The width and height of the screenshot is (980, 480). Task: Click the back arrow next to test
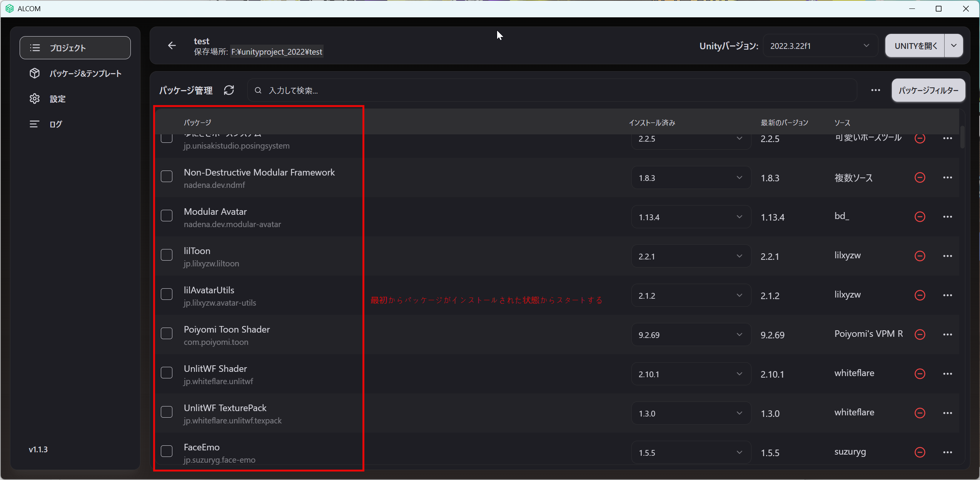[x=172, y=46]
